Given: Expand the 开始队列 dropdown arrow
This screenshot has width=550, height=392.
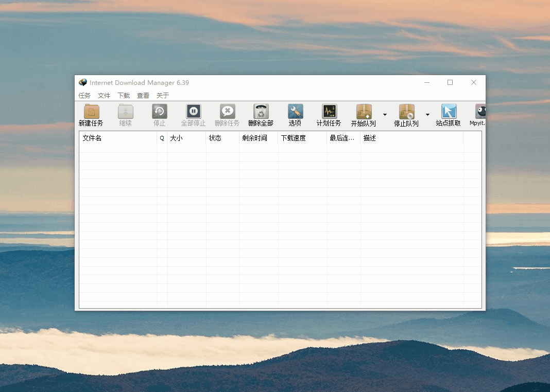Looking at the screenshot, I should pyautogui.click(x=385, y=115).
